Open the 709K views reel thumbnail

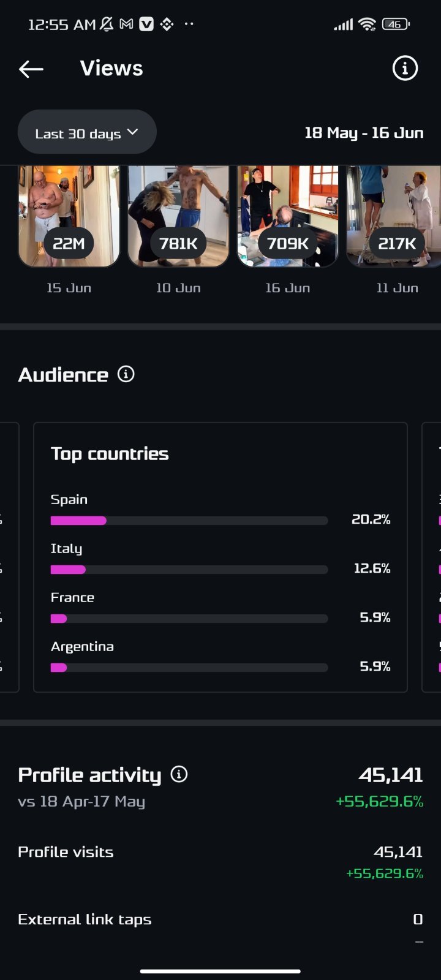(288, 216)
